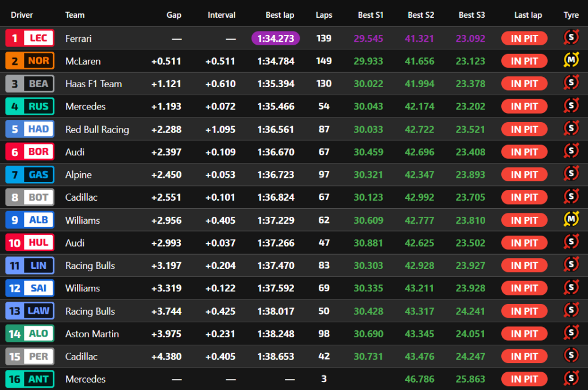Open the Haas F1 Team name
This screenshot has width=588, height=390.
94,84
